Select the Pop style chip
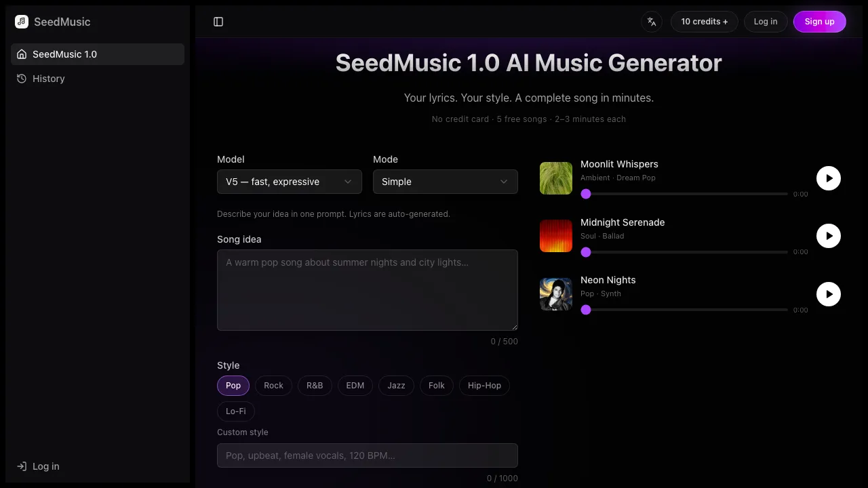 pyautogui.click(x=233, y=386)
